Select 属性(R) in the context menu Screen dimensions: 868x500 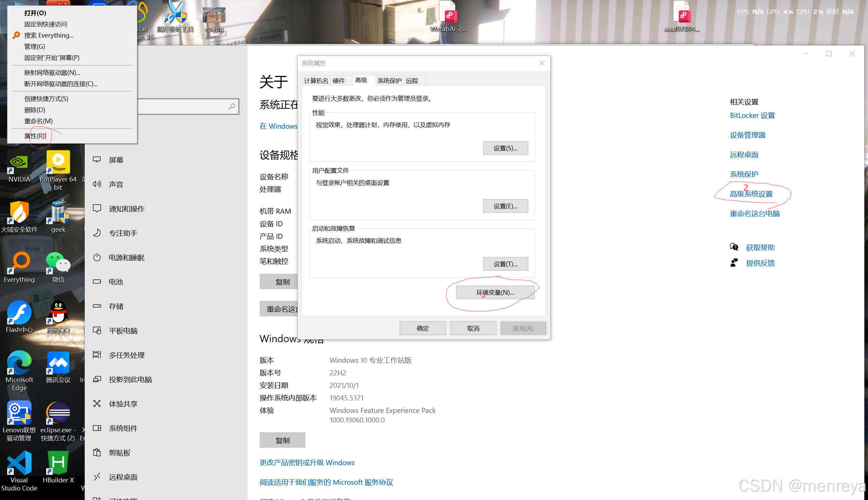pyautogui.click(x=34, y=136)
